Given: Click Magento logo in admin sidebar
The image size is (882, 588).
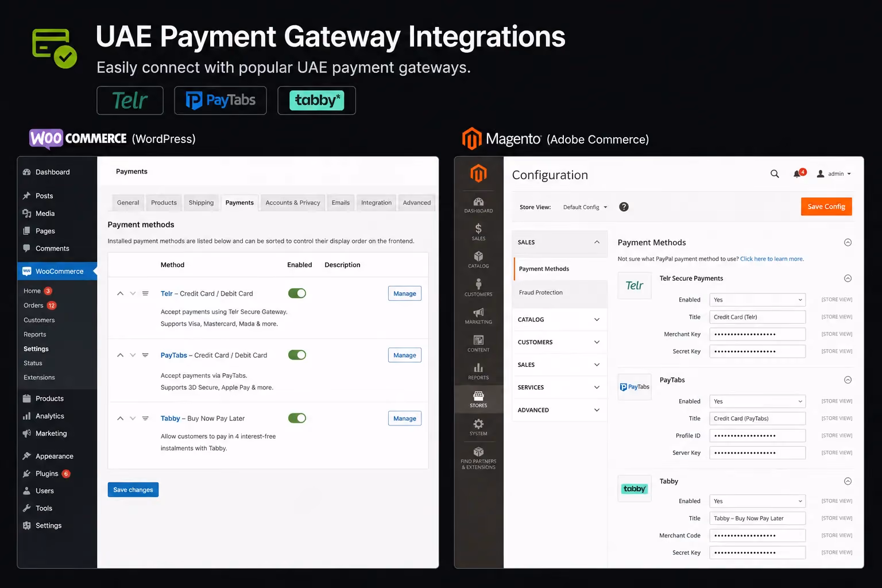Looking at the screenshot, I should click(x=478, y=173).
